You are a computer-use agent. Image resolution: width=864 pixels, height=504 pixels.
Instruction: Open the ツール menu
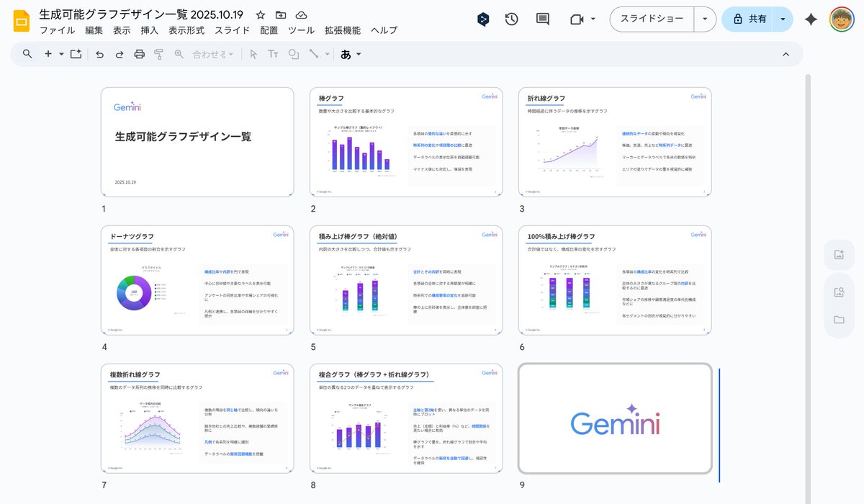(301, 31)
